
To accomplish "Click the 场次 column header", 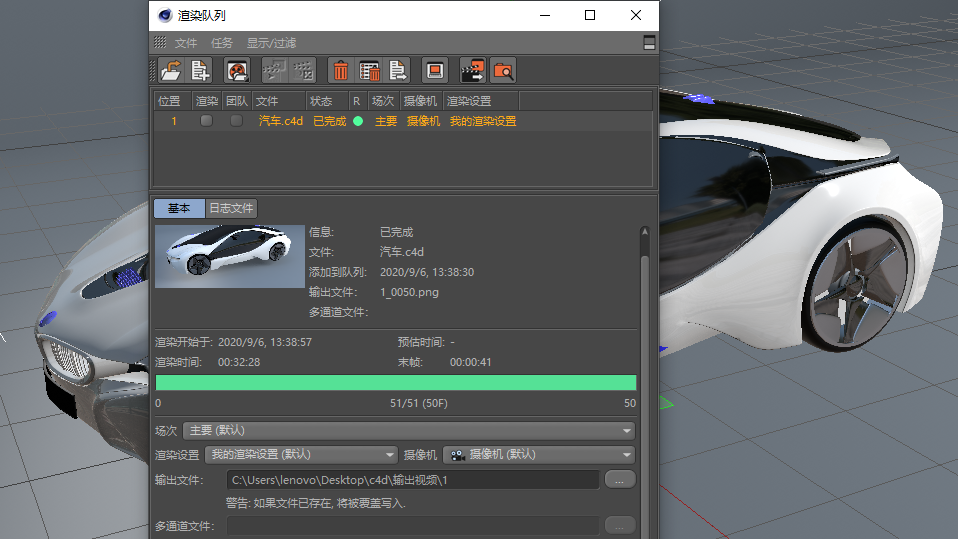I will pos(383,101).
